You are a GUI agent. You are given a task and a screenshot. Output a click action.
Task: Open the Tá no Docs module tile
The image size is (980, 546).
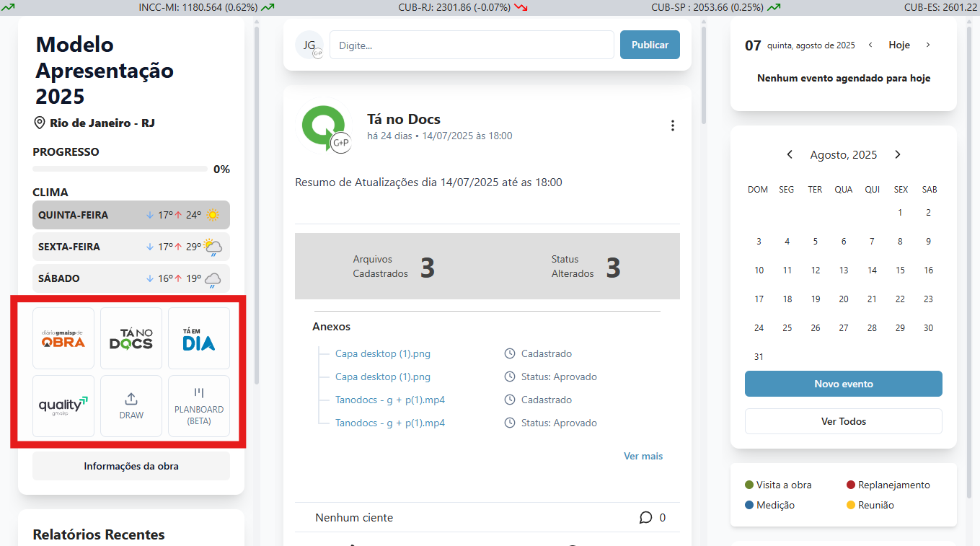click(x=131, y=338)
